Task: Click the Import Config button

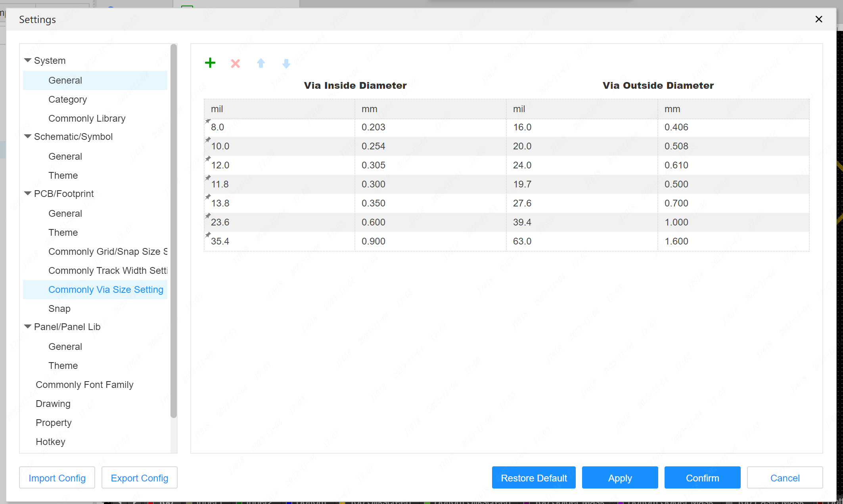Action: click(57, 478)
